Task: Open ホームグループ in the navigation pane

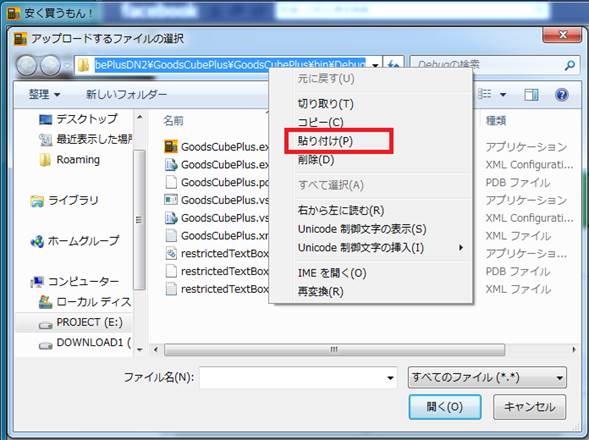Action: pos(75,241)
